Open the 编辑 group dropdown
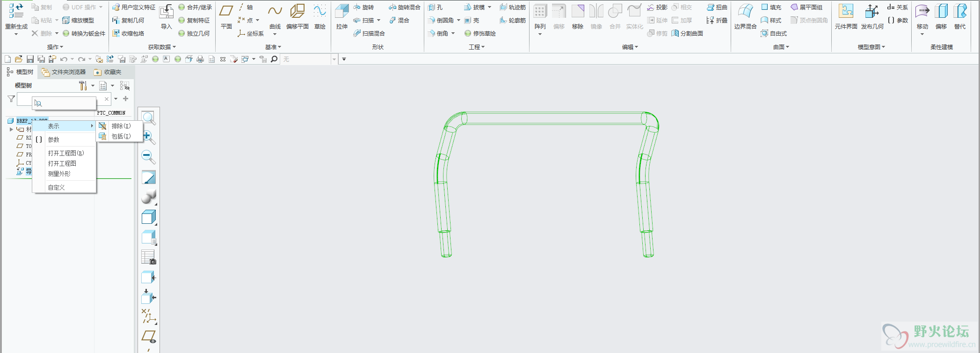Image resolution: width=980 pixels, height=353 pixels. 630,47
